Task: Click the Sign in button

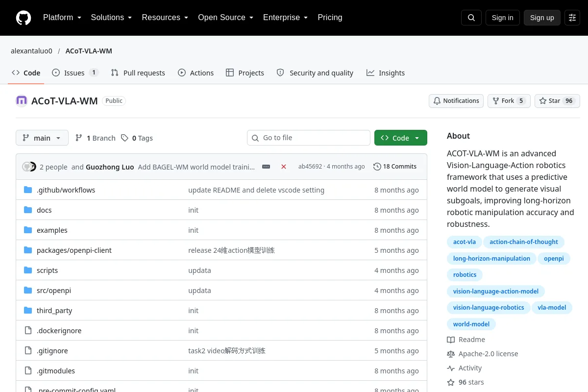Action: [x=502, y=18]
